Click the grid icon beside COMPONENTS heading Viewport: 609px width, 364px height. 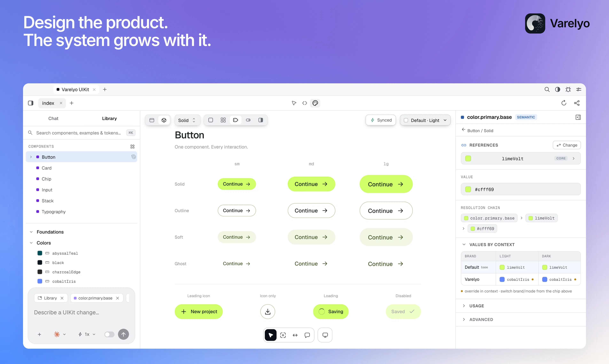pyautogui.click(x=132, y=146)
